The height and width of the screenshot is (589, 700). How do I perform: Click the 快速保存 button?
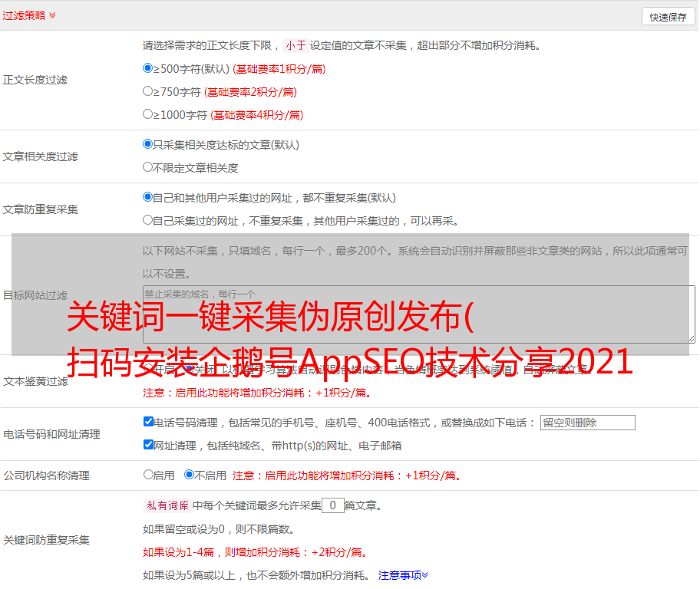click(x=668, y=17)
